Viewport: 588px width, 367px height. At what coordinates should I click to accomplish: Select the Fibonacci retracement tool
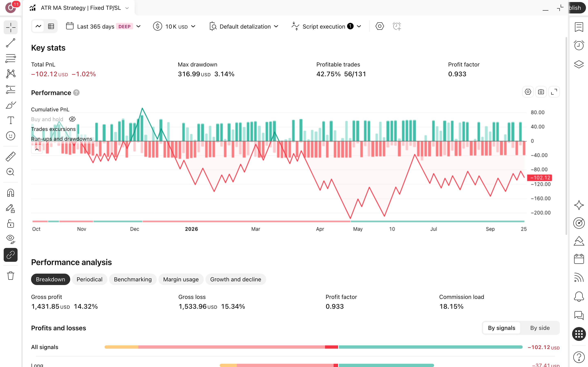point(11,58)
